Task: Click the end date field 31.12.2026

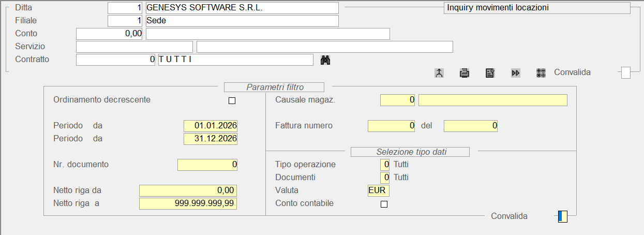Action: (211, 139)
